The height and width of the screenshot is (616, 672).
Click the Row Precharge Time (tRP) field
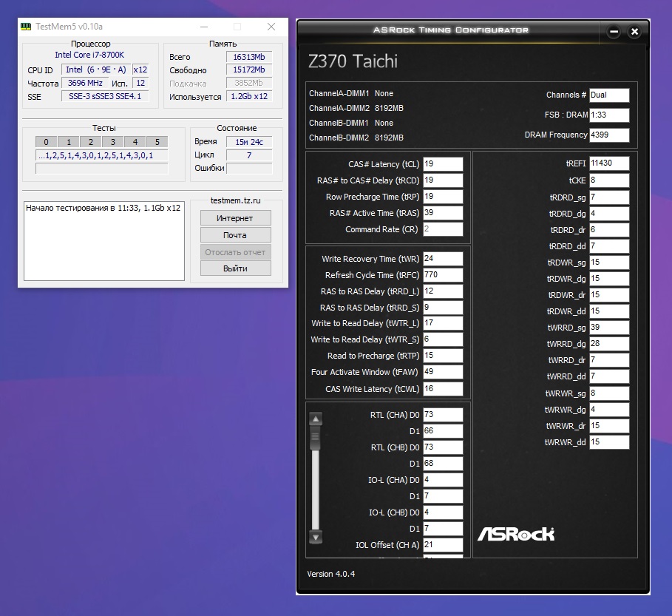tap(443, 197)
